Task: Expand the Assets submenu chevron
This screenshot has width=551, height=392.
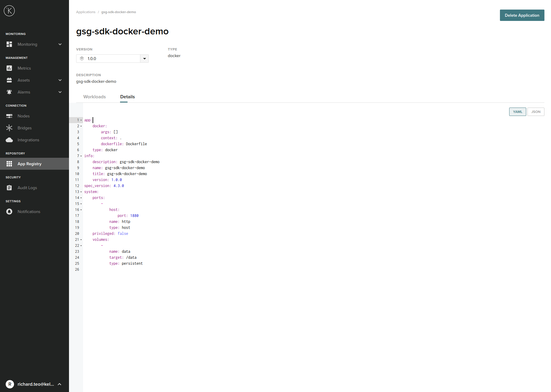Action: [60, 80]
